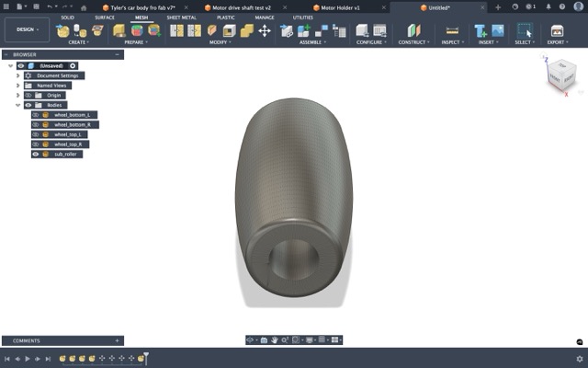Select the Plane Cut tool icon

(212, 30)
